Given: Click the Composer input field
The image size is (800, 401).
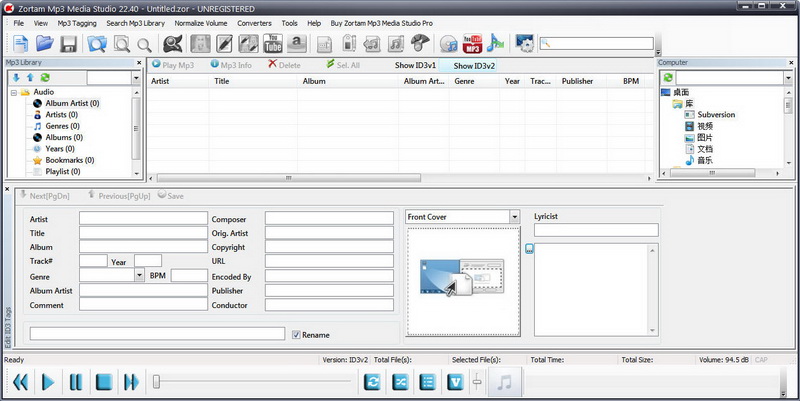Looking at the screenshot, I should coord(329,218).
